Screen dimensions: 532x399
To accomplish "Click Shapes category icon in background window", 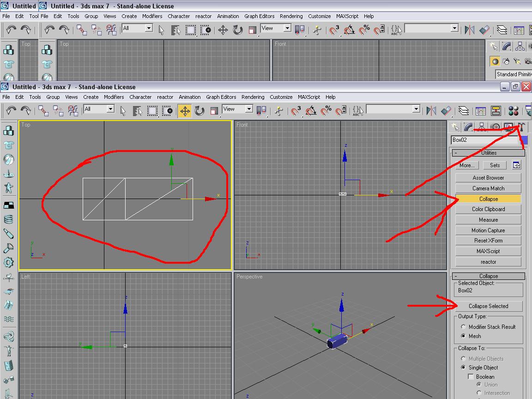I will click(x=506, y=61).
